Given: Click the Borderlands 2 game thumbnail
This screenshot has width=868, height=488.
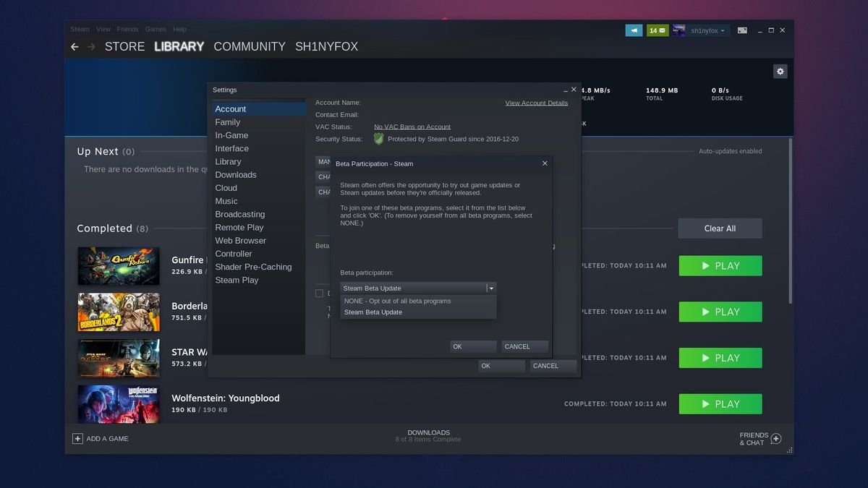Looking at the screenshot, I should (118, 312).
